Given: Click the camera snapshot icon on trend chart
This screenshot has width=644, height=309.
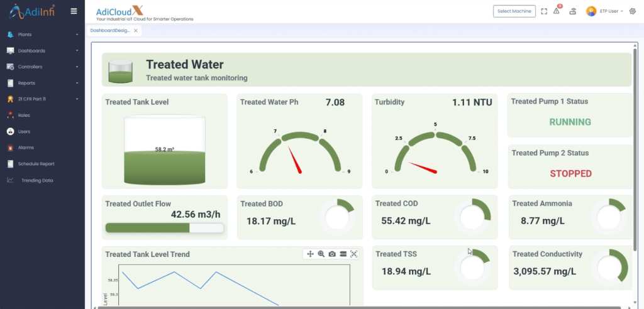Looking at the screenshot, I should [332, 254].
